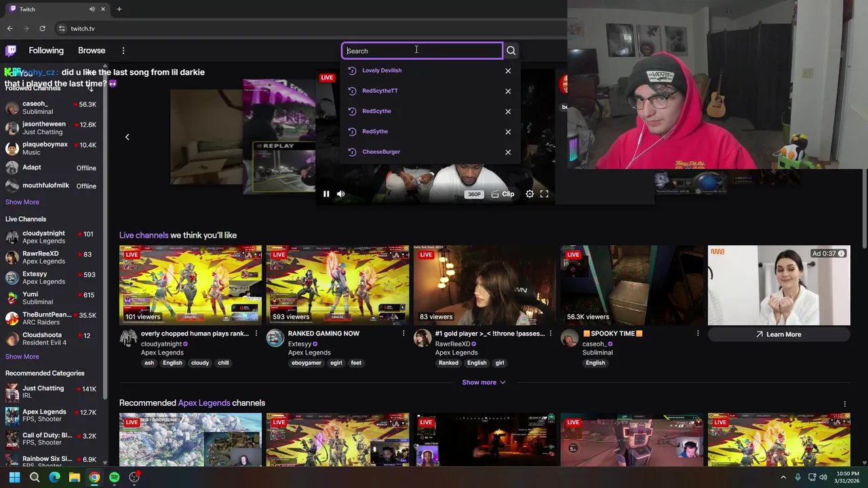Image resolution: width=868 pixels, height=488 pixels.
Task: Open cloudyatnight in Live Channels sidebar
Action: pos(52,237)
